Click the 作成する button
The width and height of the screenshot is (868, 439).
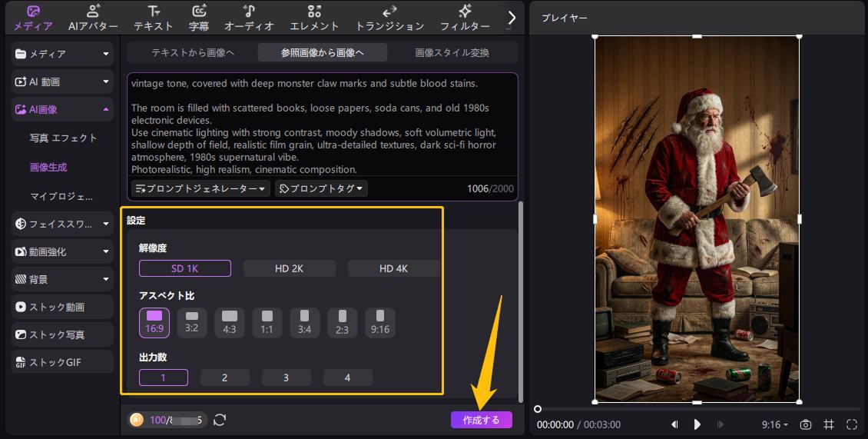coord(481,420)
